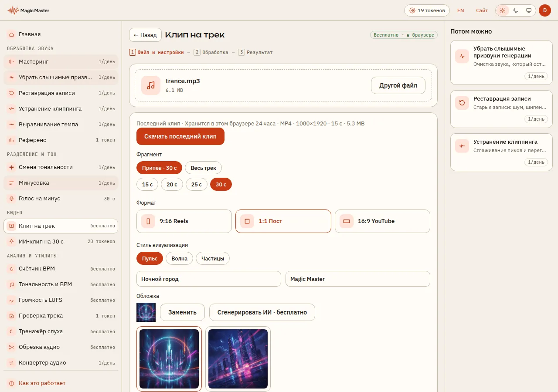Open Тренажёр слуха in sidebar
This screenshot has height=392, width=558.
[61, 331]
